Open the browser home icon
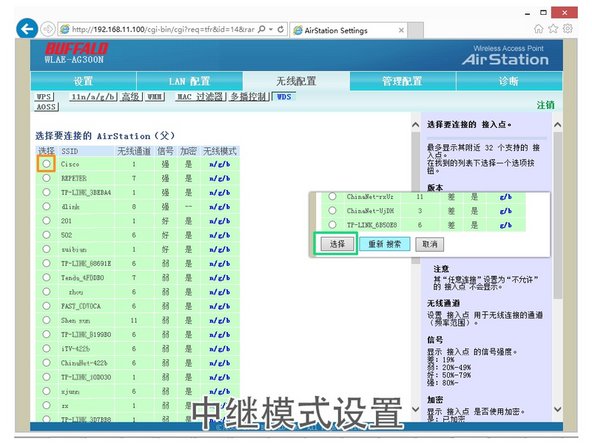The height and width of the screenshot is (444, 592). [x=539, y=29]
